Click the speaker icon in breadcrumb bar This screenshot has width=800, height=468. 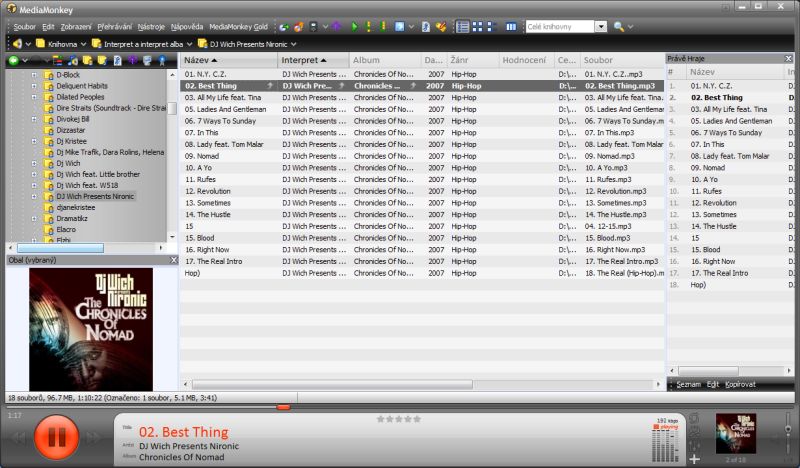(x=17, y=44)
